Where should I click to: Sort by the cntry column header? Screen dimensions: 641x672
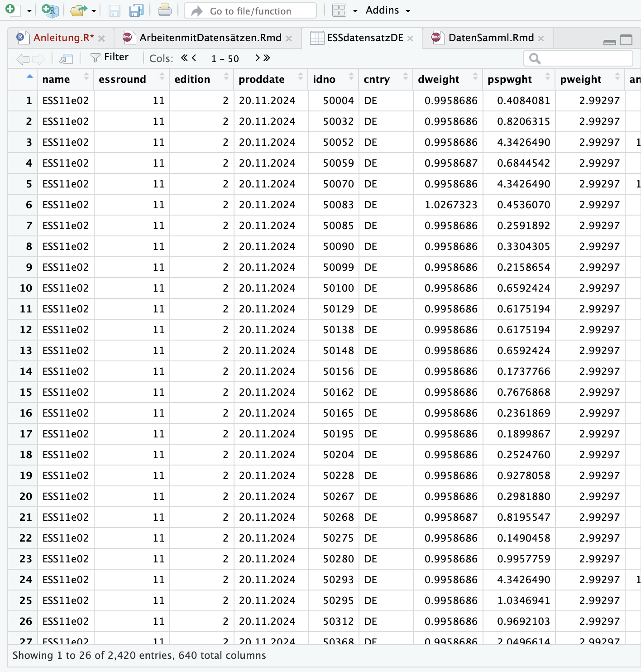(x=386, y=79)
